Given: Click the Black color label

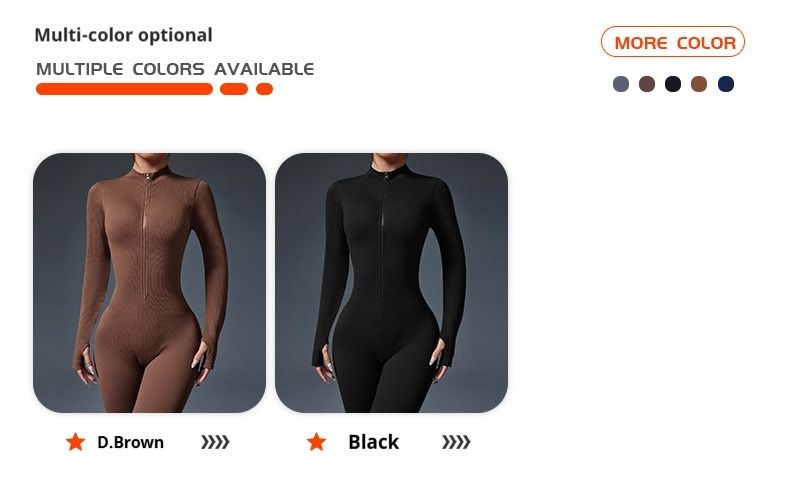Looking at the screenshot, I should 373,442.
